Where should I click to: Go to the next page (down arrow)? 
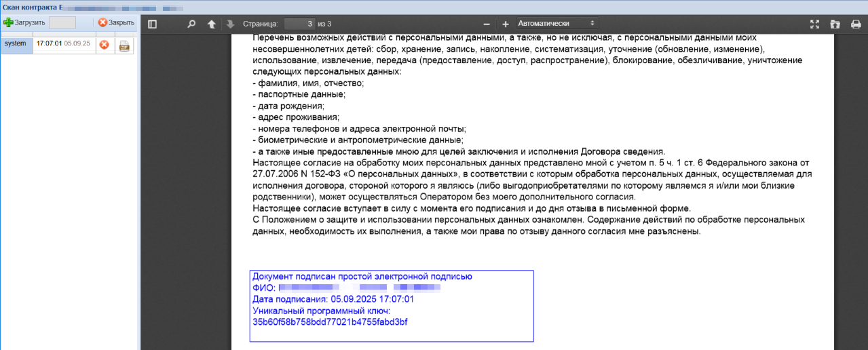tap(231, 24)
